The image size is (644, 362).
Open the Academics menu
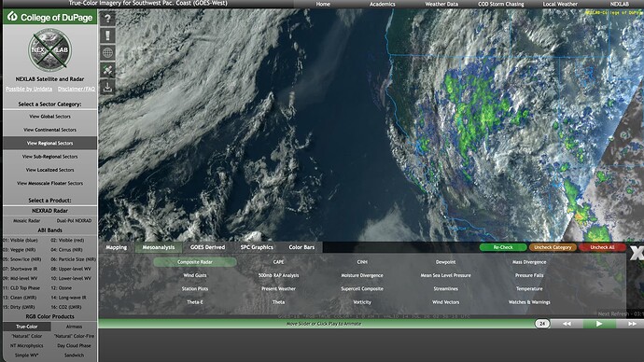pos(383,4)
